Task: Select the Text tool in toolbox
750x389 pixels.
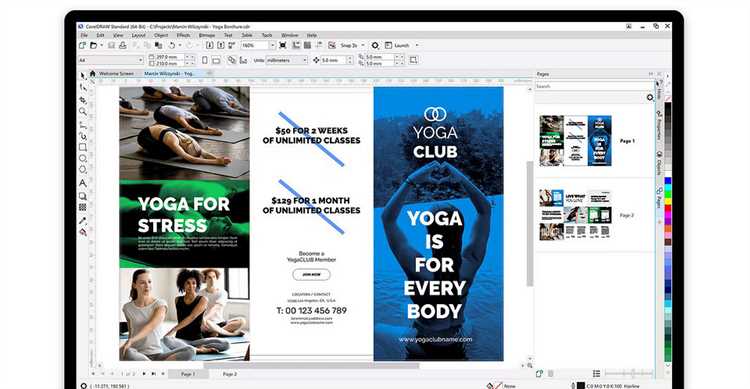Action: tap(83, 183)
